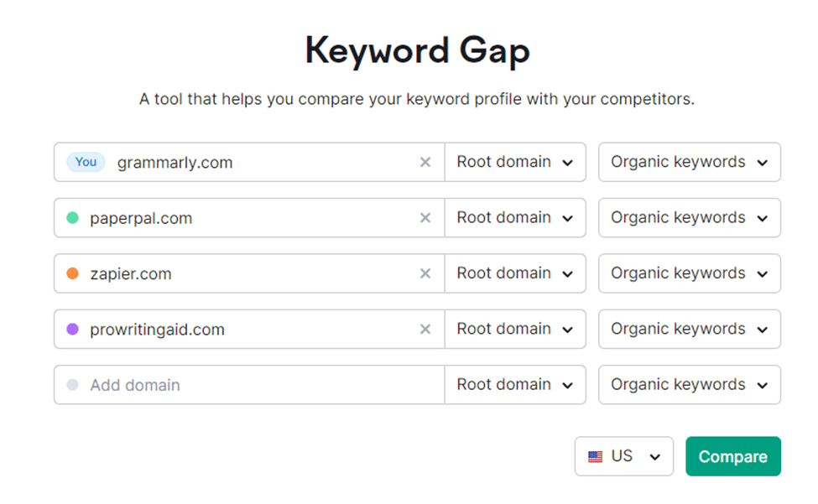Image resolution: width=818 pixels, height=504 pixels.
Task: Click the Add domain input field
Action: click(x=249, y=385)
